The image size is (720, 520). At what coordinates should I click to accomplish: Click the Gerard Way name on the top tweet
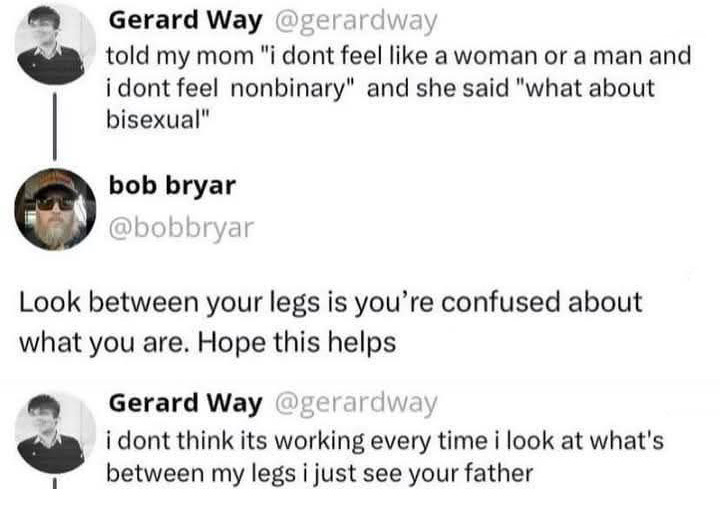(x=183, y=21)
